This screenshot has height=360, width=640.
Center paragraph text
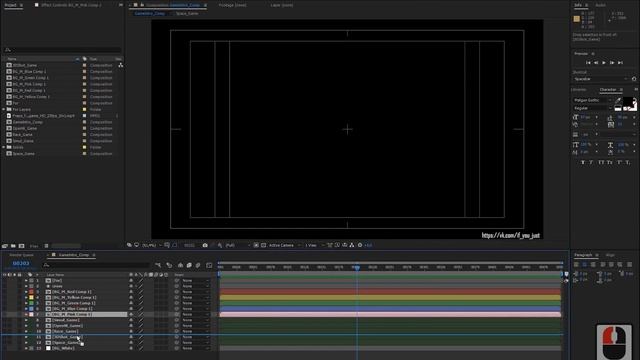point(584,264)
